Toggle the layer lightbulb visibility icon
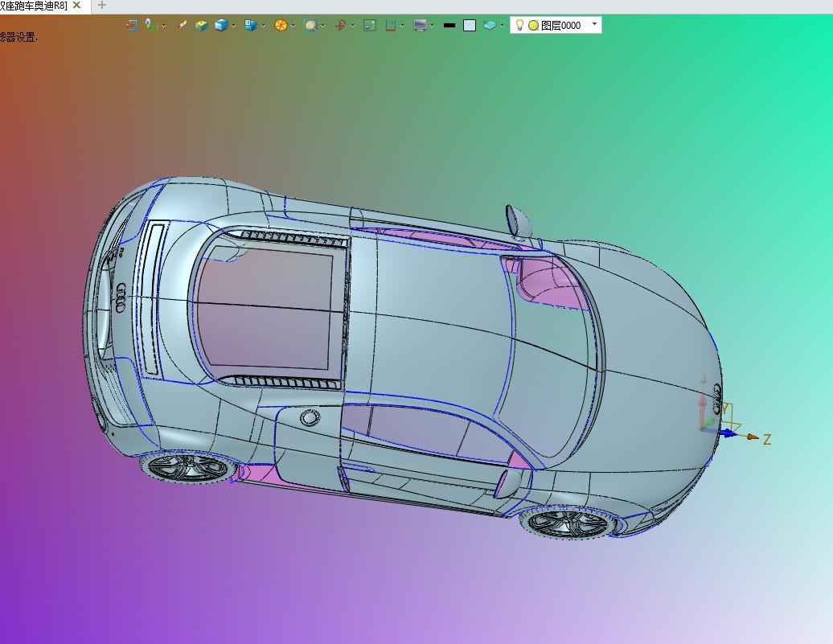833x644 pixels. 519,25
